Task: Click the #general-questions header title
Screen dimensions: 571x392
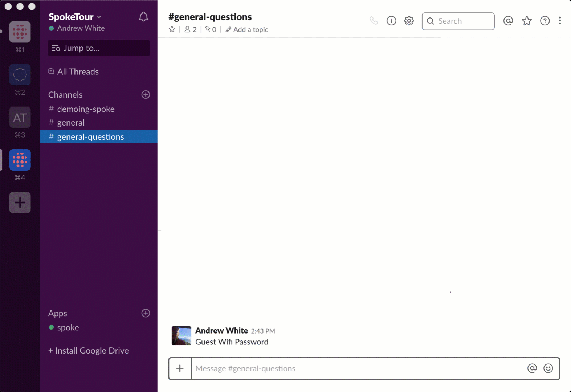Action: (x=210, y=17)
